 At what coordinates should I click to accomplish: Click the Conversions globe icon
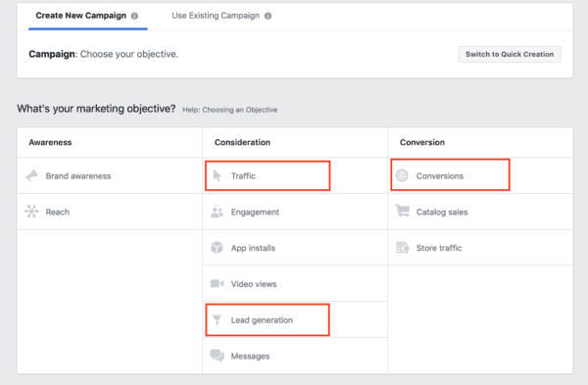pos(402,175)
